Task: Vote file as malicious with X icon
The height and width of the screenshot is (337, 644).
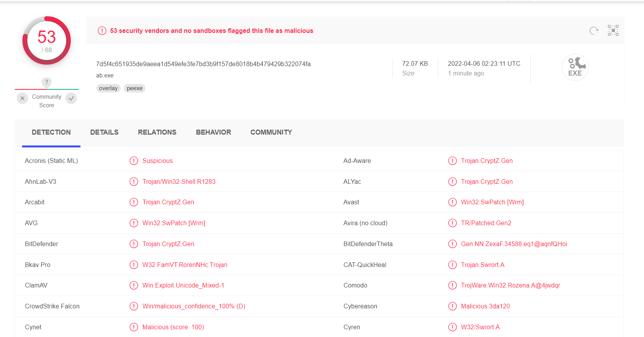Action: click(22, 98)
